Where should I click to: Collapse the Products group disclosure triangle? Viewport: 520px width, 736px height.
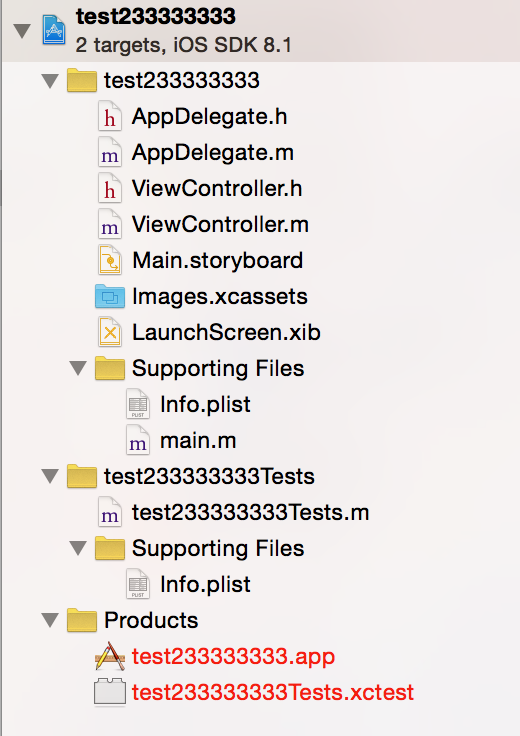50,620
